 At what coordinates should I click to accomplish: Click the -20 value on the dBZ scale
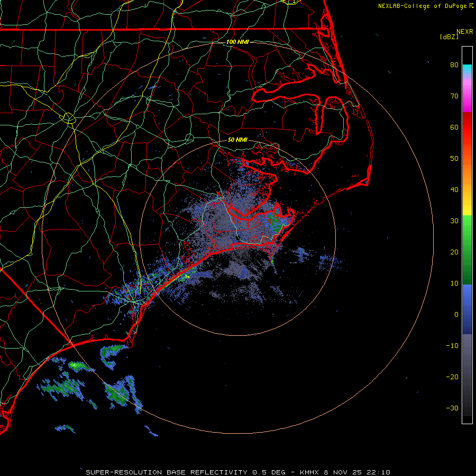[x=452, y=377]
